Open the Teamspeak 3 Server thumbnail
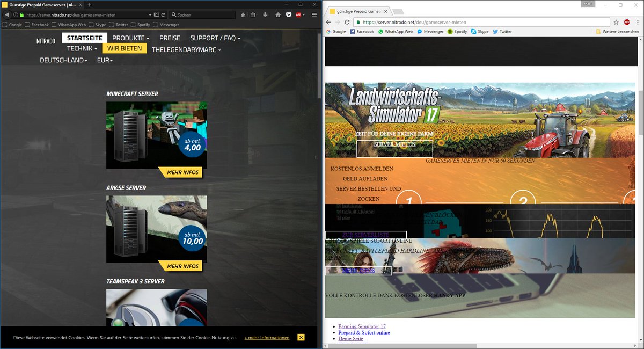The height and width of the screenshot is (349, 644). [x=157, y=308]
